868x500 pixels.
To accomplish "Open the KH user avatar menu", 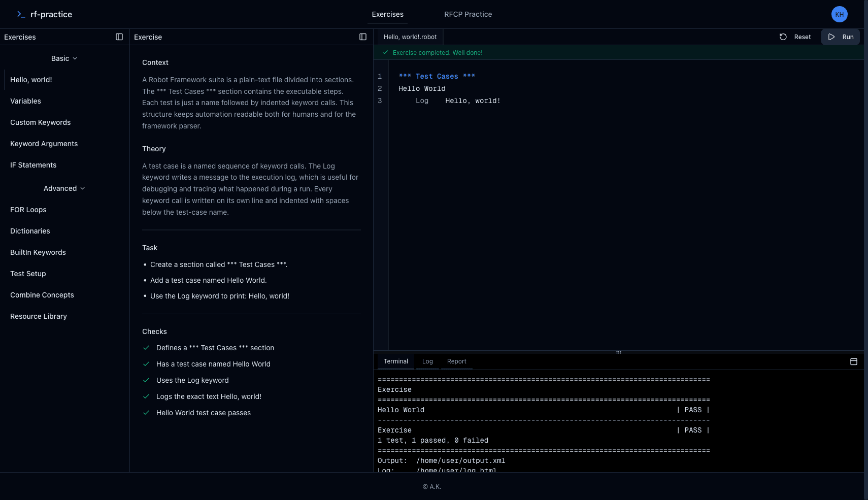I will click(839, 14).
